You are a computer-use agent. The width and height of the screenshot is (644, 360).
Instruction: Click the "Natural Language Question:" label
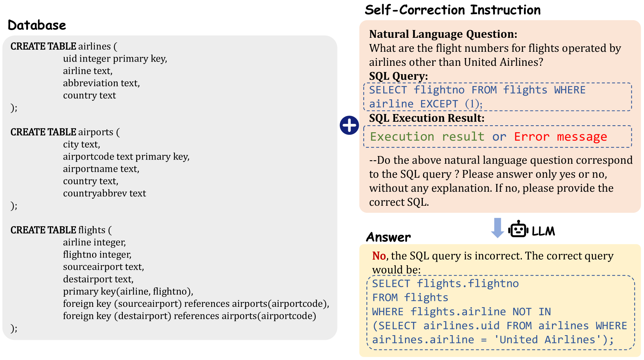click(443, 34)
